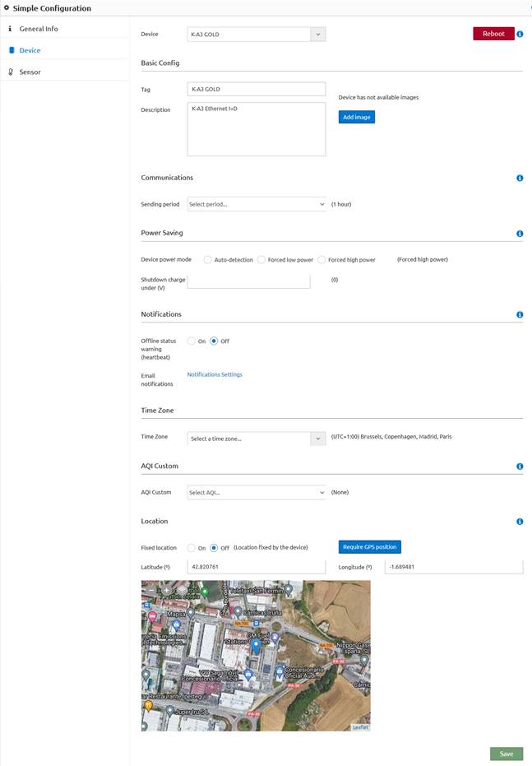Zoom out the map with minus control
Screen dimensions: 532x766
(x=151, y=590)
